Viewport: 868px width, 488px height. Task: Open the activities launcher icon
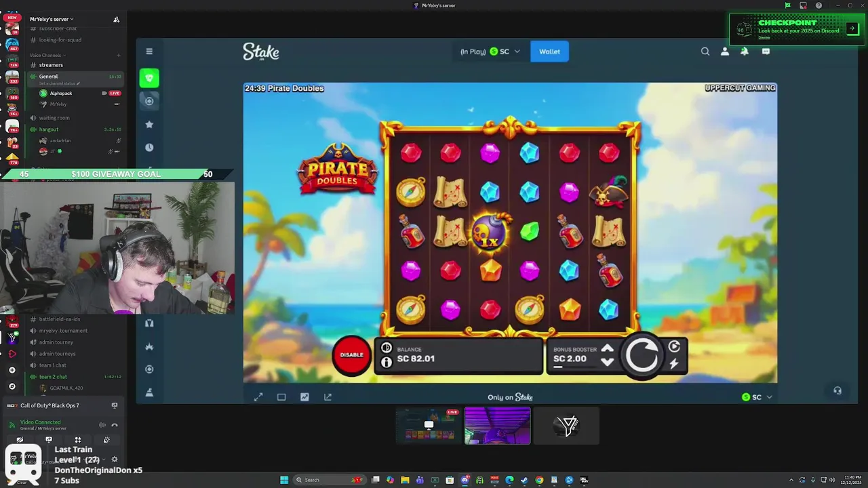pos(77,440)
